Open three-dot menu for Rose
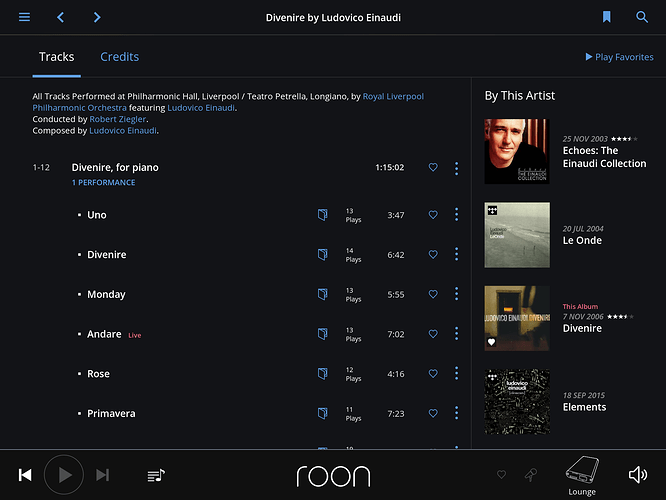The height and width of the screenshot is (500, 666). click(x=457, y=373)
